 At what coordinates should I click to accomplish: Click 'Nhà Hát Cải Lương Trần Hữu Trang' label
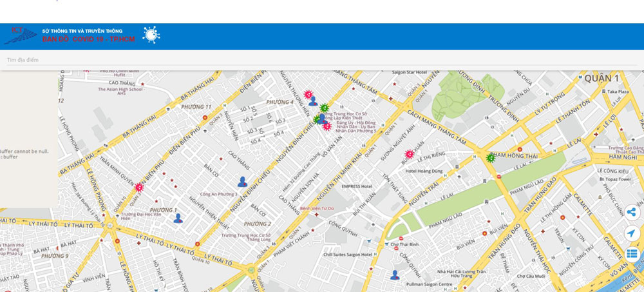(x=462, y=274)
